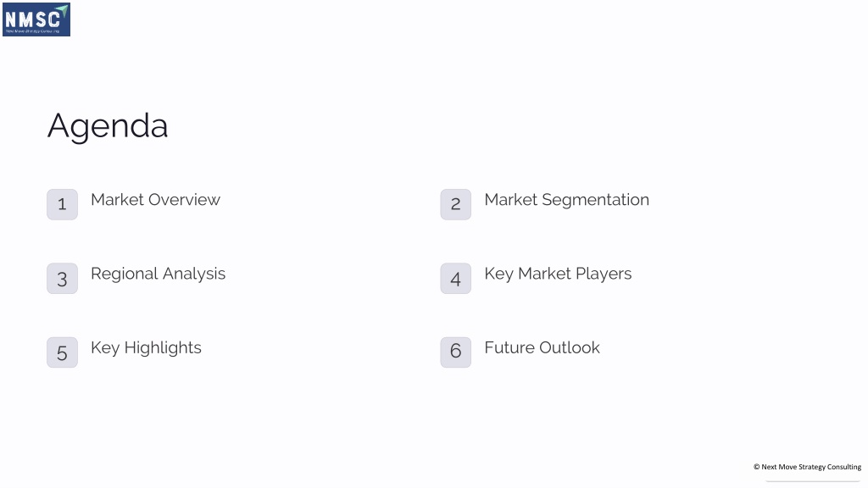This screenshot has width=868, height=488.
Task: Select the number 6 badge
Action: tap(455, 352)
